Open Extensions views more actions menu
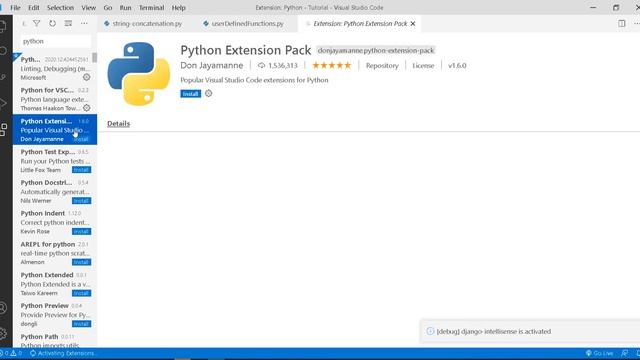The width and height of the screenshot is (640, 360). [84, 24]
